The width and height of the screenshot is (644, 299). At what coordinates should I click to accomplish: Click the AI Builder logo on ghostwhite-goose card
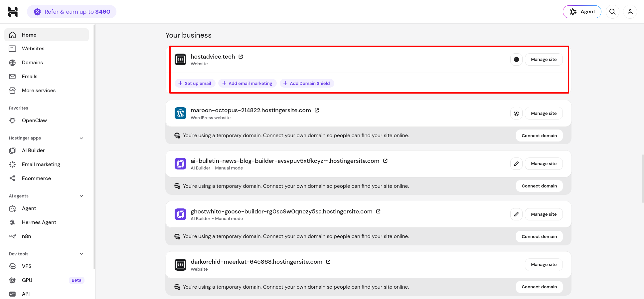tap(181, 214)
